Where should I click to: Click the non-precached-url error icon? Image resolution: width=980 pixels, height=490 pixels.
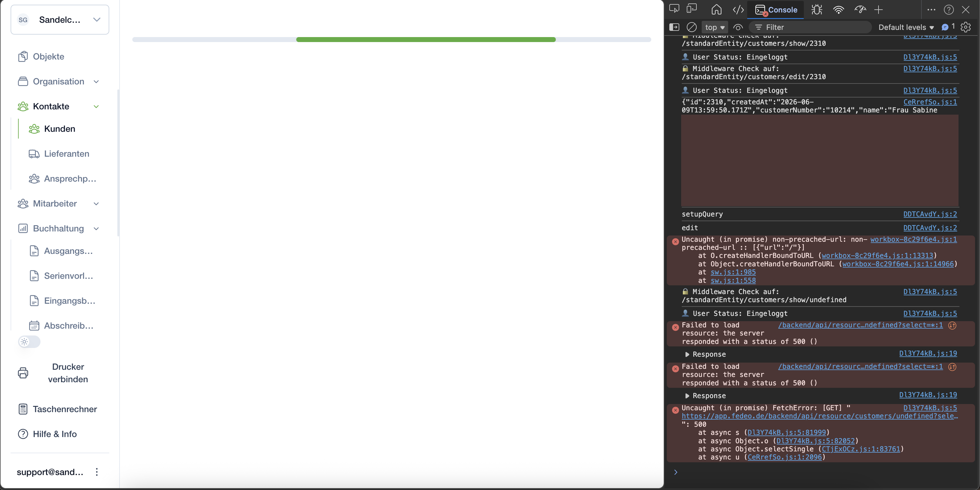click(675, 242)
